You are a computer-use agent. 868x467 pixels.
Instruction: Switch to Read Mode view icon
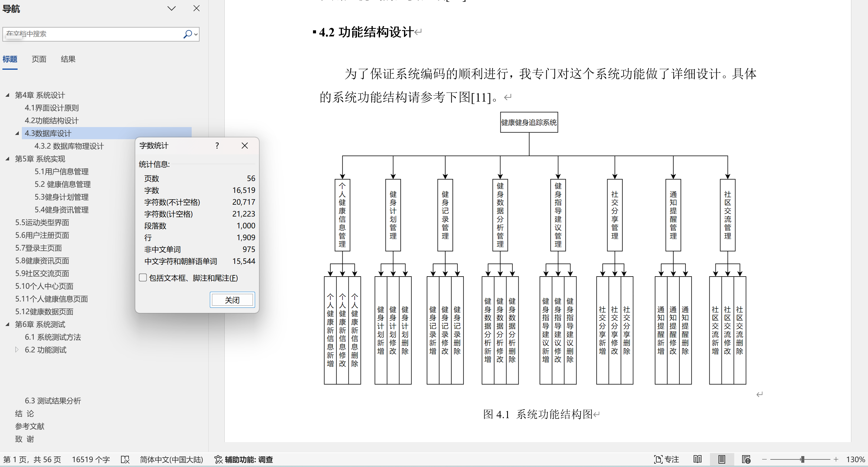pyautogui.click(x=698, y=459)
